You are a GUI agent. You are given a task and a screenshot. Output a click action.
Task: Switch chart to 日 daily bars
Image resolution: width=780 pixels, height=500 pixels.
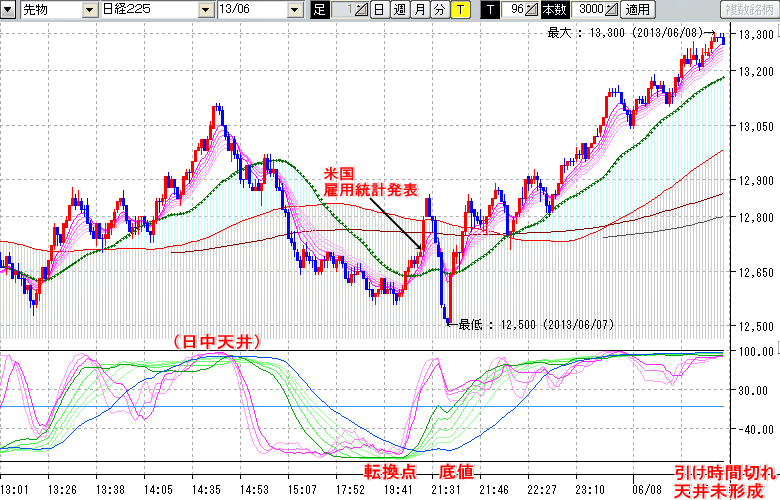(x=380, y=10)
